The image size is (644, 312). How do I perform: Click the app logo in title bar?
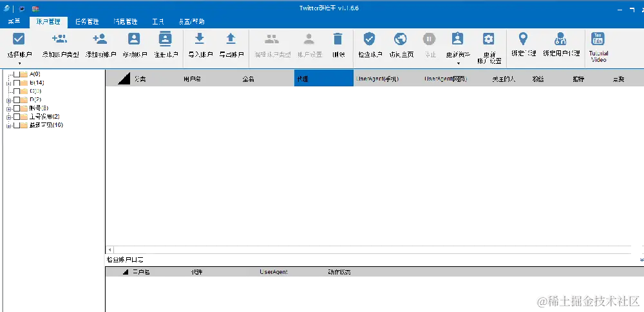pyautogui.click(x=6, y=8)
